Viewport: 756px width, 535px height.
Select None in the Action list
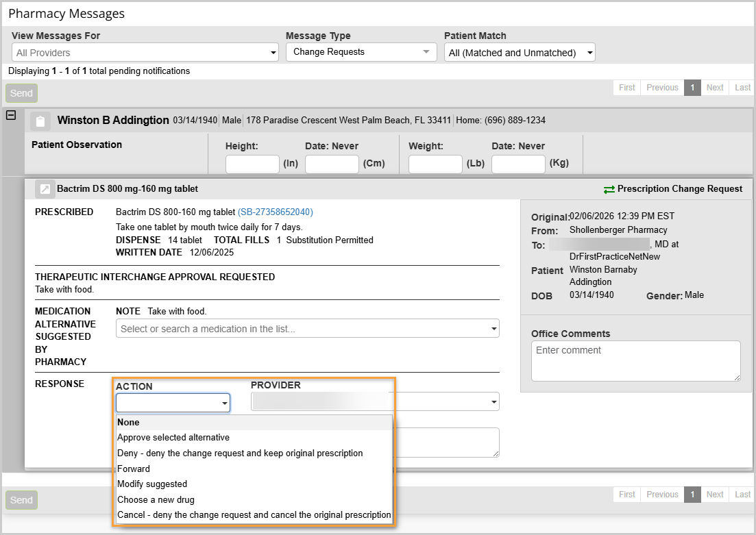(x=254, y=422)
